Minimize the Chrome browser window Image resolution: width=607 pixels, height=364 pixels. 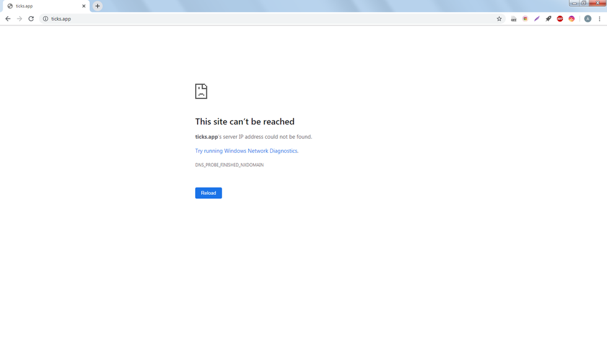tap(575, 3)
